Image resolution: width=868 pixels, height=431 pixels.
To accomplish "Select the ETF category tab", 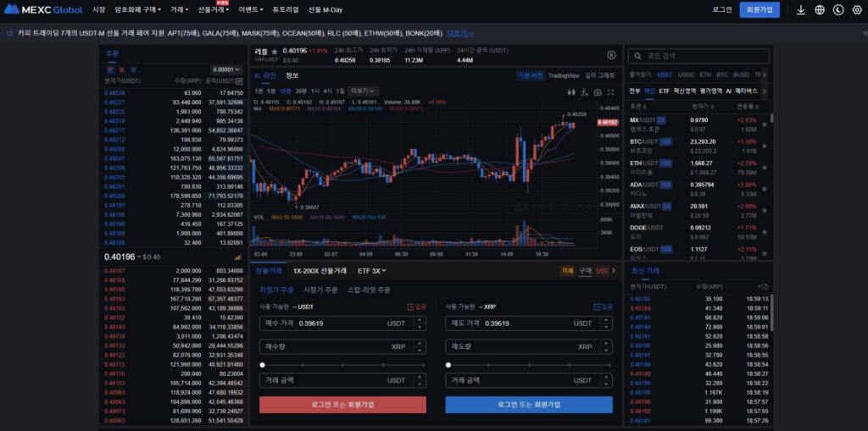I will click(x=664, y=91).
